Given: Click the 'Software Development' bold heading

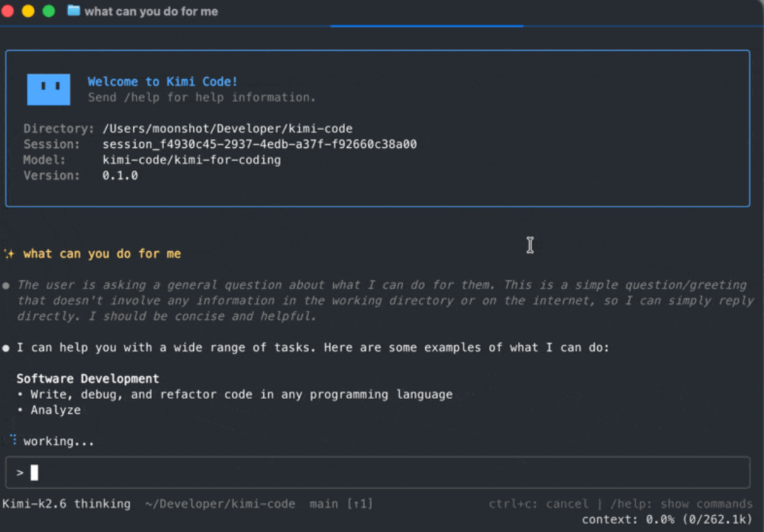Looking at the screenshot, I should pyautogui.click(x=88, y=378).
